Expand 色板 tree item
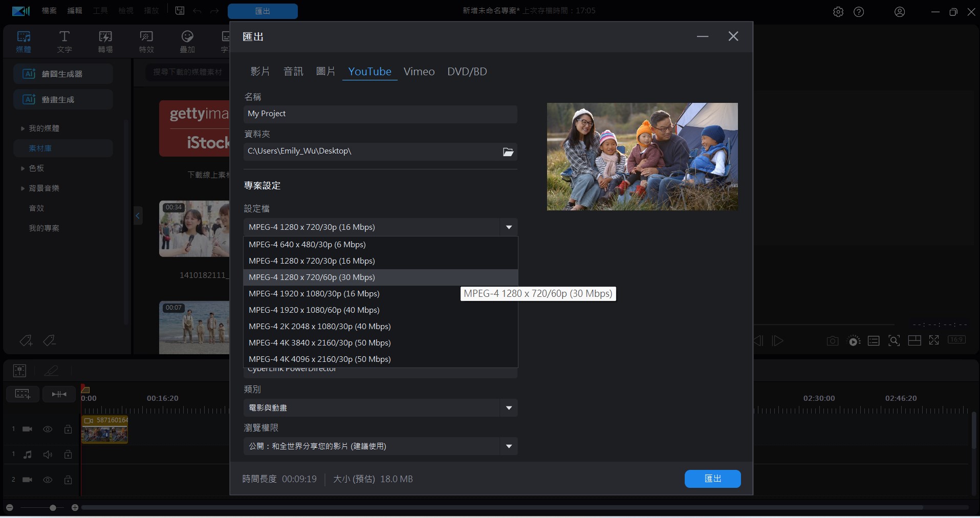The width and height of the screenshot is (980, 518). (x=23, y=168)
